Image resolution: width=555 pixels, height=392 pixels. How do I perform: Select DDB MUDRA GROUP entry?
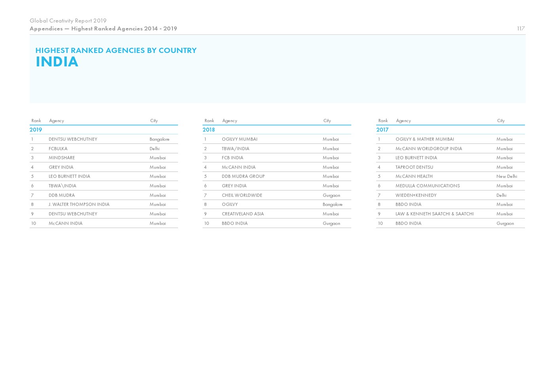point(243,176)
